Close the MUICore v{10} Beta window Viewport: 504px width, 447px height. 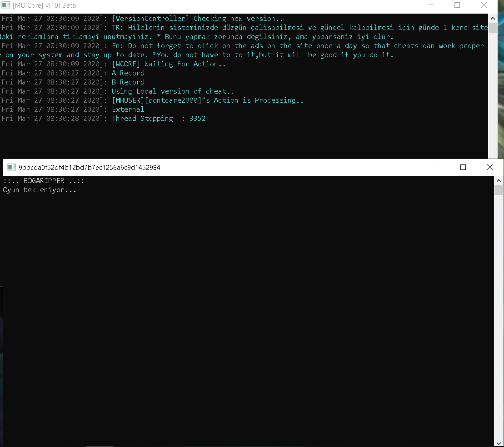tap(484, 5)
